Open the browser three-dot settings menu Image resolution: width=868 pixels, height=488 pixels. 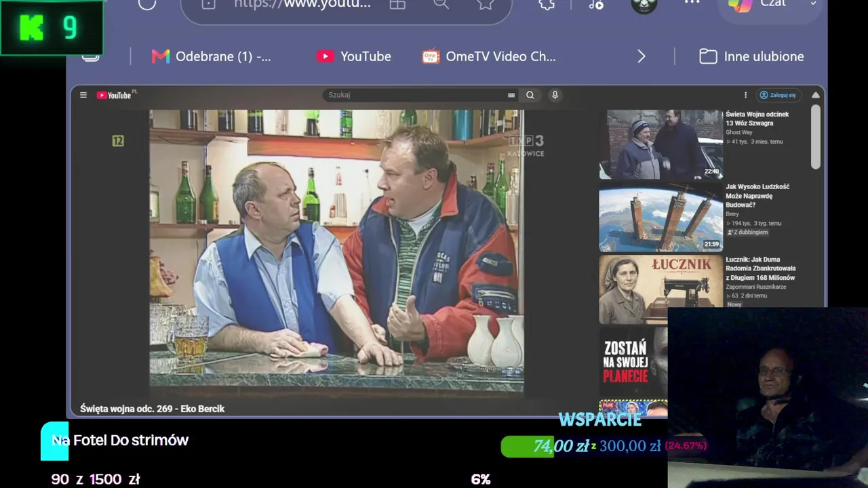692,3
